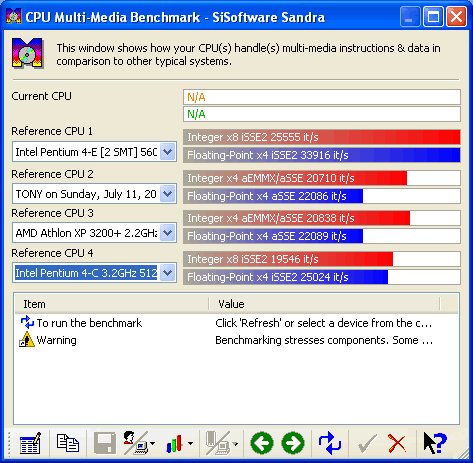The height and width of the screenshot is (463, 473).
Task: Maximize the Sandra benchmark window
Action: (x=433, y=17)
